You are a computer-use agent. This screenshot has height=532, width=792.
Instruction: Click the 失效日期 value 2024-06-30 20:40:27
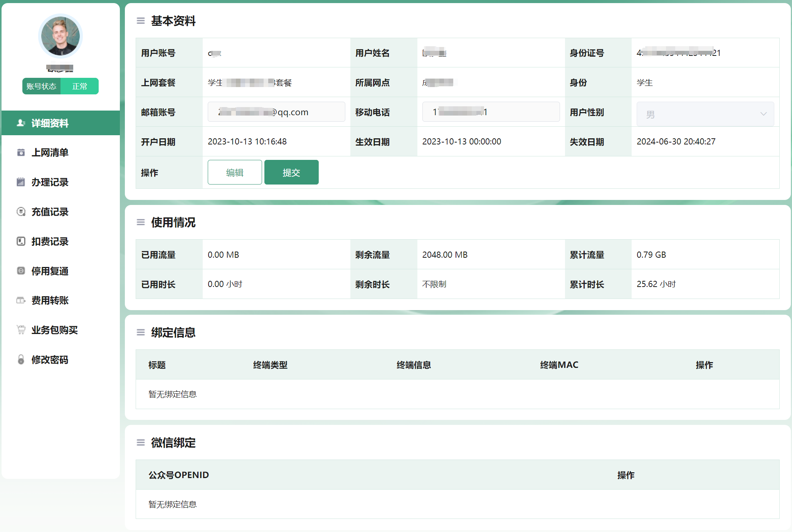click(676, 142)
